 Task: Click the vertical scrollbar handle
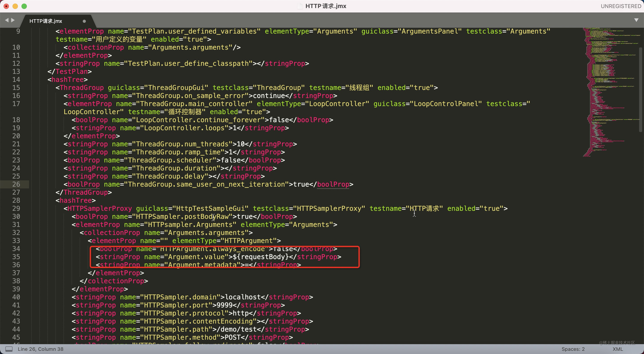coord(640,90)
